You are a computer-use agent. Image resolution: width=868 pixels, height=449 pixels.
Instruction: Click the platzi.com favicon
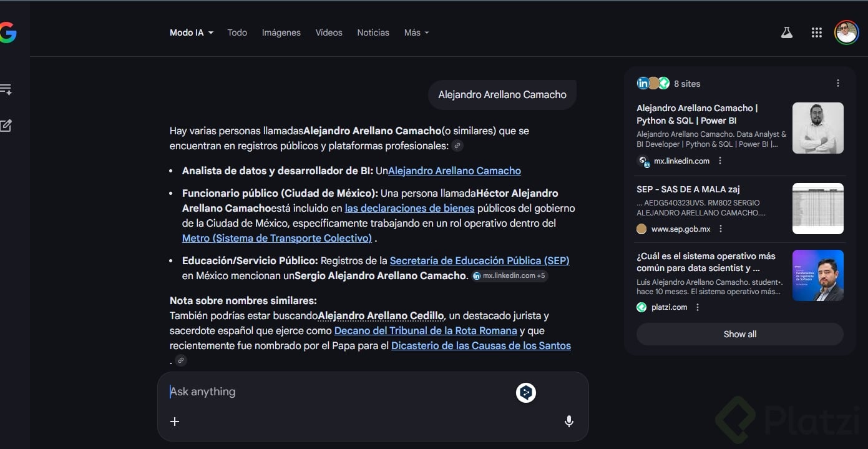[x=641, y=307]
